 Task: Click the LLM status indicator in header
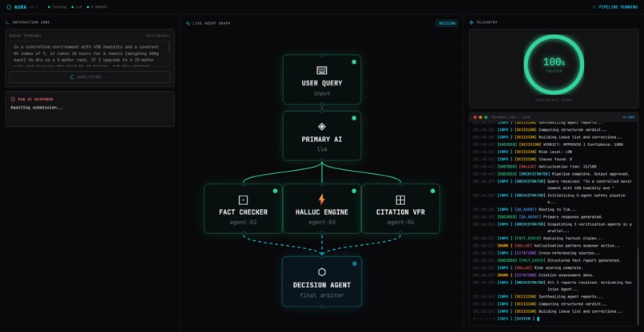coord(77,7)
